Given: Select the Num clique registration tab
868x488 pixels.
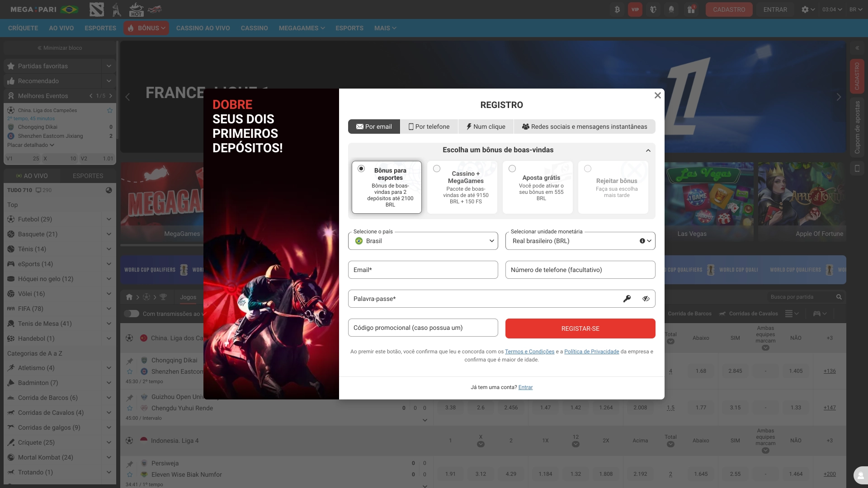Looking at the screenshot, I should pyautogui.click(x=486, y=127).
